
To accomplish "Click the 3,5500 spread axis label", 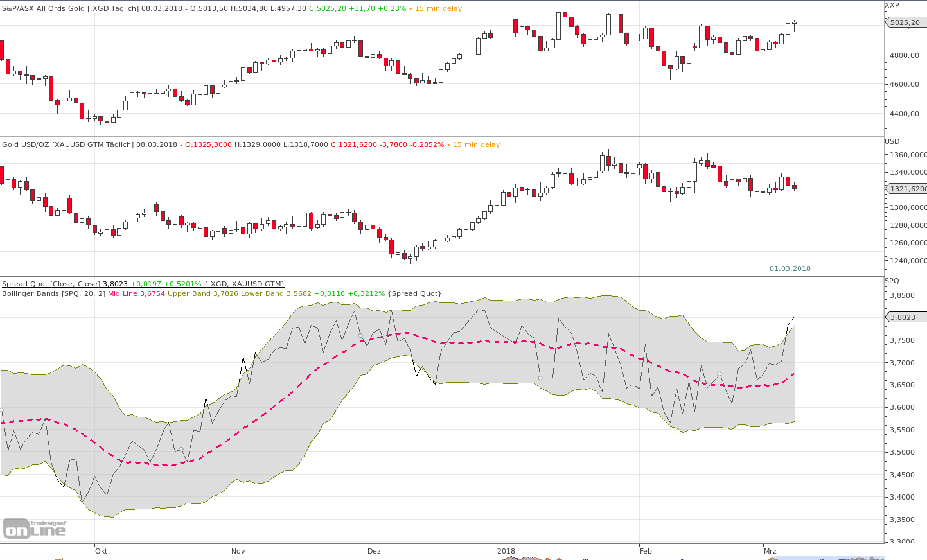I will (x=903, y=430).
